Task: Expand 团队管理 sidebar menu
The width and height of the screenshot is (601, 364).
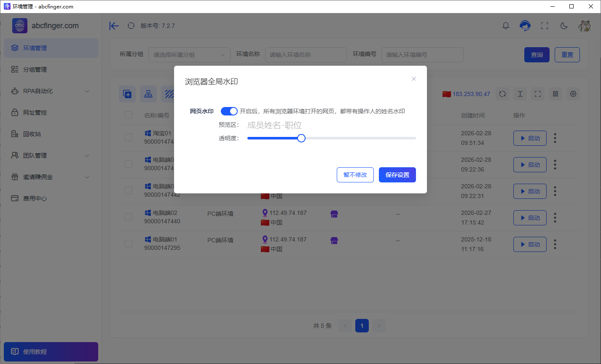Action: coord(51,155)
